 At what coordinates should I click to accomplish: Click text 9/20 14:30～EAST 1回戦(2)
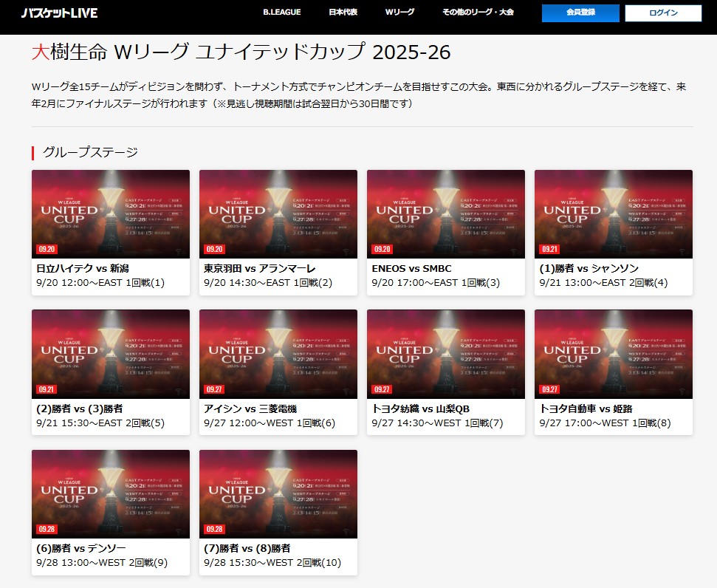tap(268, 283)
